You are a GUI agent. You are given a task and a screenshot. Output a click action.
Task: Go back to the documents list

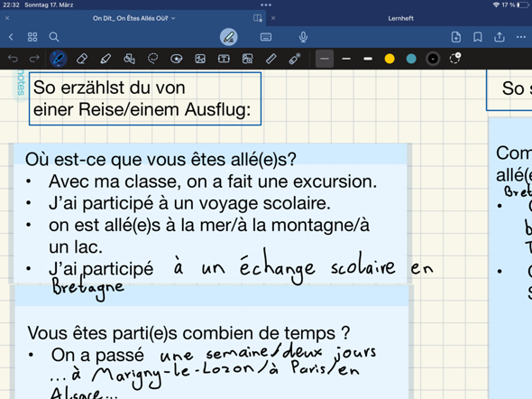pyautogui.click(x=11, y=37)
